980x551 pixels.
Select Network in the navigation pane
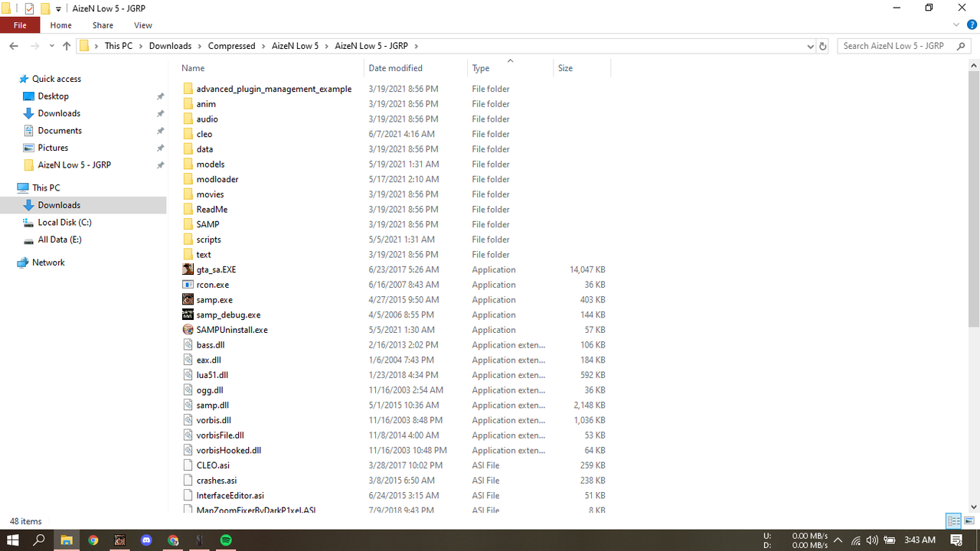(48, 262)
